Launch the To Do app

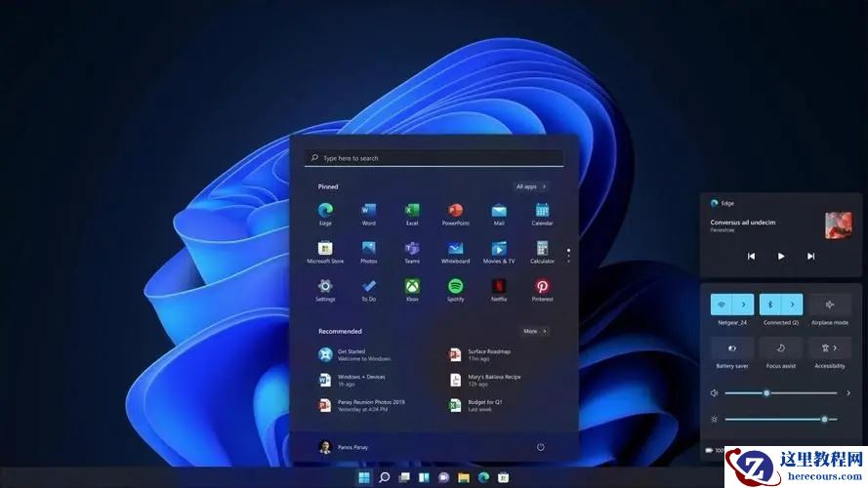coord(369,290)
